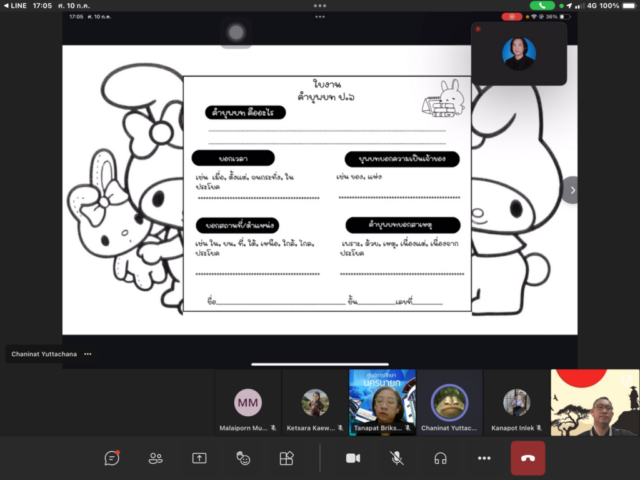Go to next slide with right chevron
The image size is (640, 480).
[571, 190]
